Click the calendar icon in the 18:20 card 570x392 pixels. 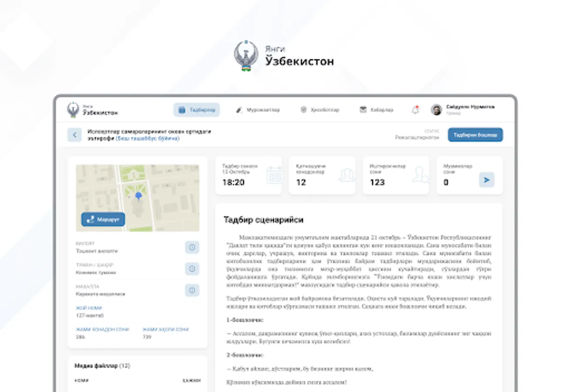(274, 175)
